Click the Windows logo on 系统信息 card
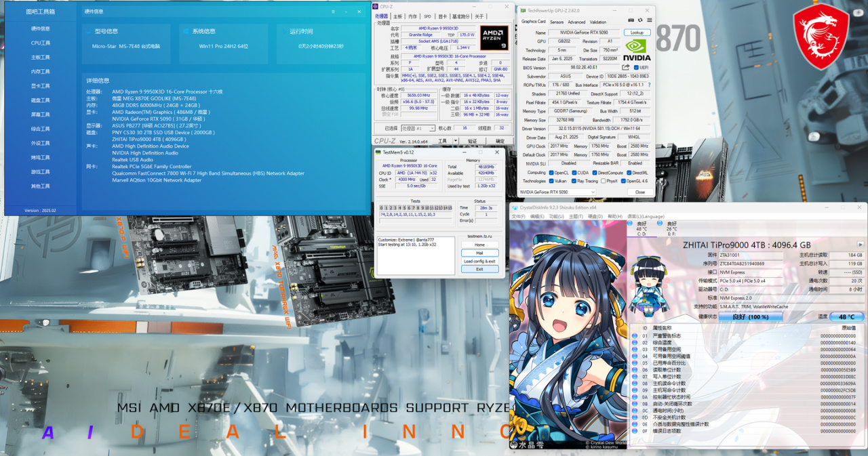Image resolution: width=868 pixels, height=456 pixels. tap(186, 31)
